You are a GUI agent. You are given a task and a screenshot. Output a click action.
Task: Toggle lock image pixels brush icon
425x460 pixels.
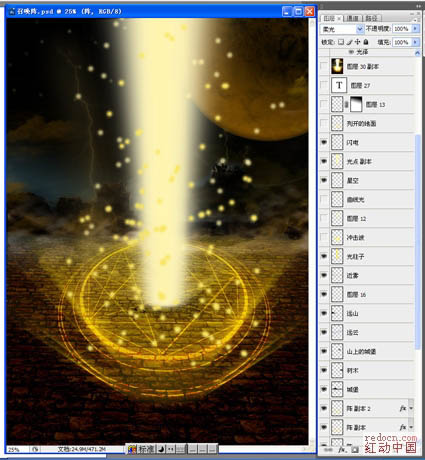[349, 42]
